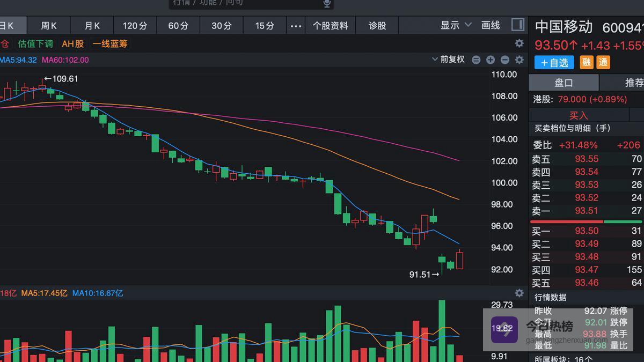Click the orange 通 connect badge
Viewport: 644px width, 362px height.
point(603,62)
